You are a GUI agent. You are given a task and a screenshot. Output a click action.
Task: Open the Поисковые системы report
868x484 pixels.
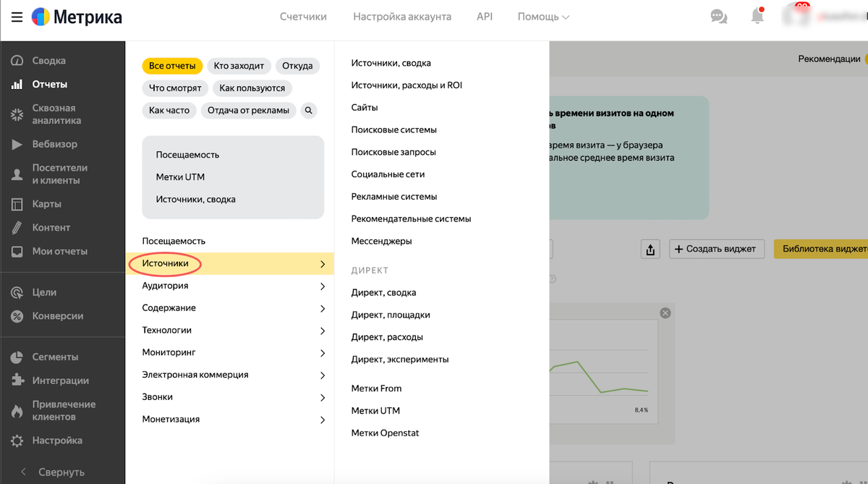(x=393, y=130)
